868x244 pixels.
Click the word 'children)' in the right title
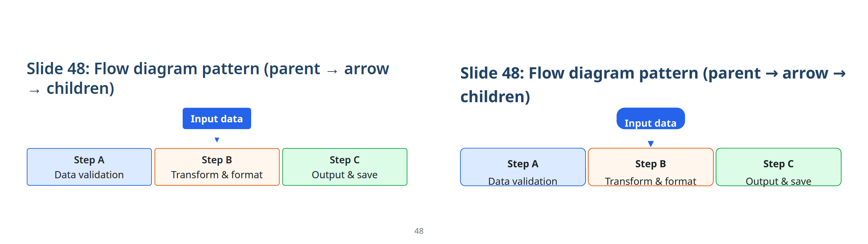point(495,97)
